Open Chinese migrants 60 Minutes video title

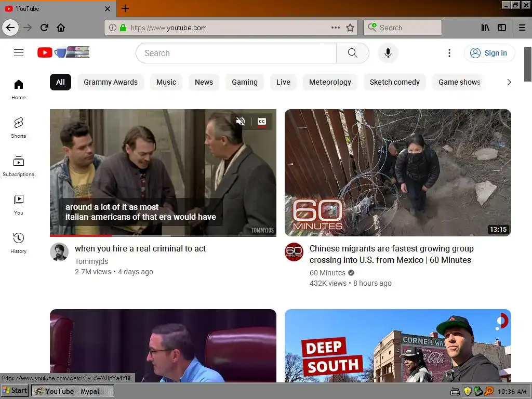[392, 254]
